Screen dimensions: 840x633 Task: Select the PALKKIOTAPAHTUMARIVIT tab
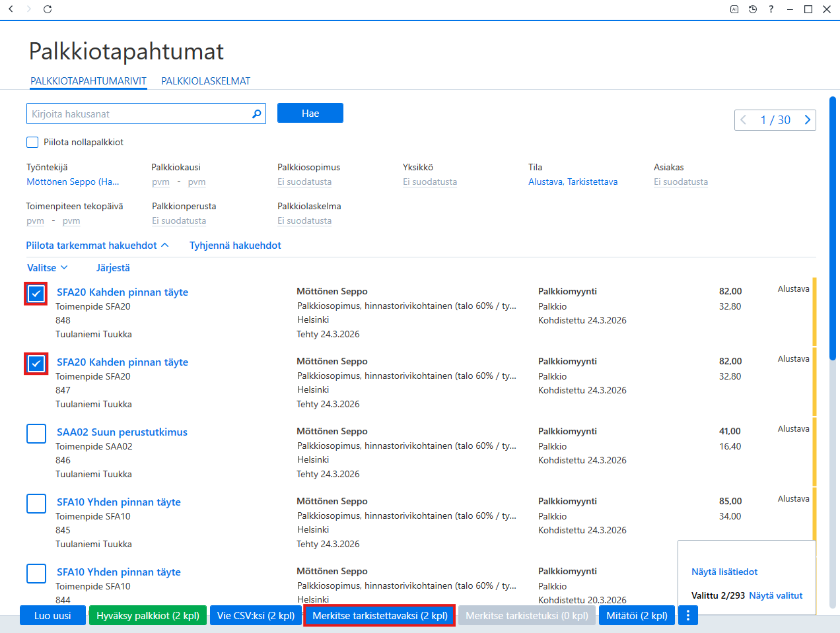[88, 81]
